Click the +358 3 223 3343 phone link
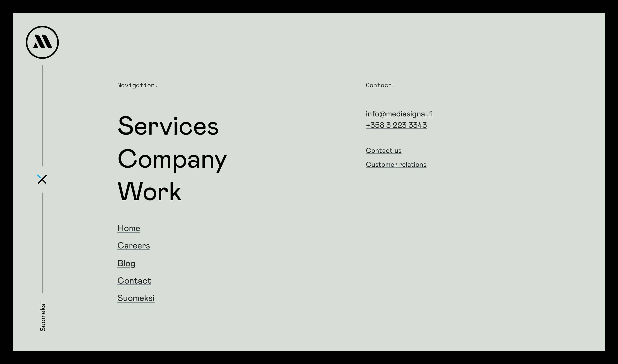Screen dimensions: 618x364 pyautogui.click(x=396, y=125)
